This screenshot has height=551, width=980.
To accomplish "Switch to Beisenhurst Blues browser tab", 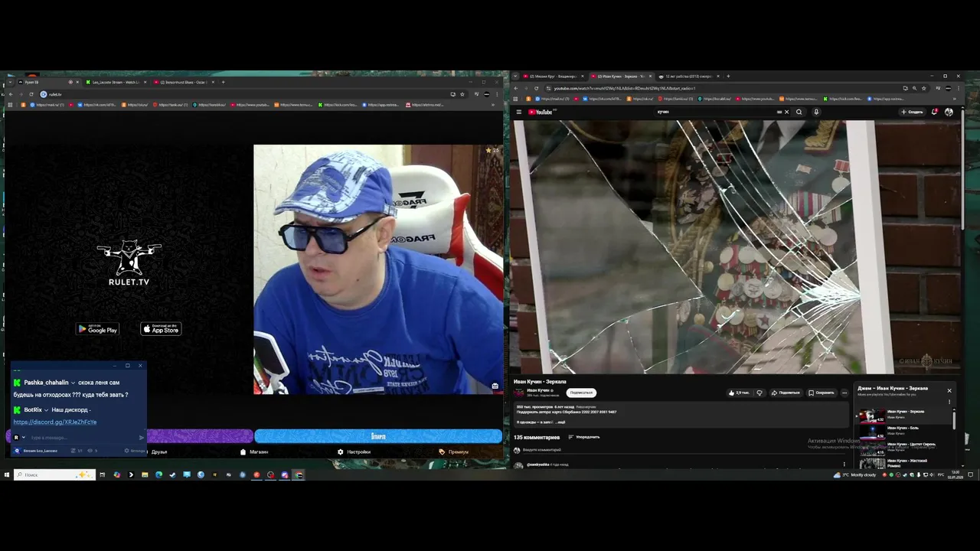I will point(184,82).
